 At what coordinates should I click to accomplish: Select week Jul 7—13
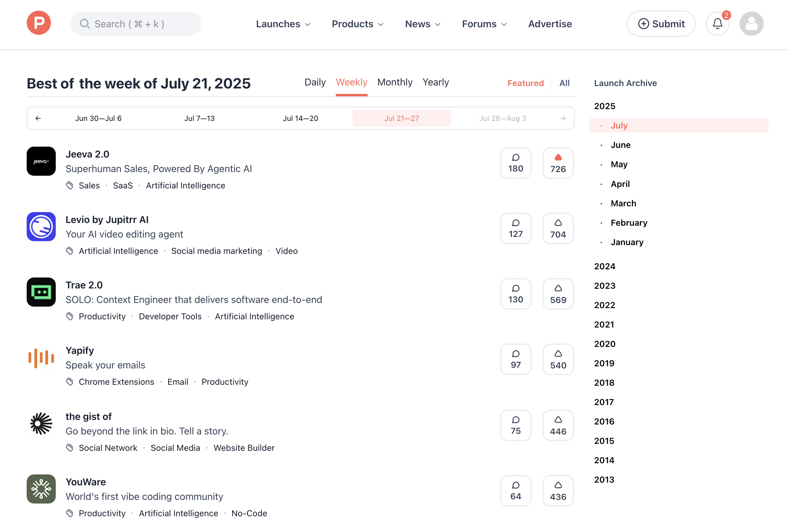[x=199, y=118]
